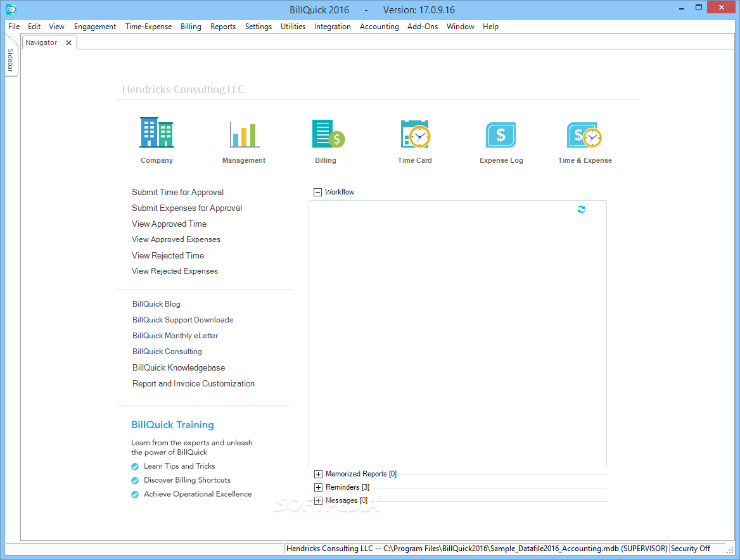
Task: Open View Rejected Time
Action: [167, 255]
